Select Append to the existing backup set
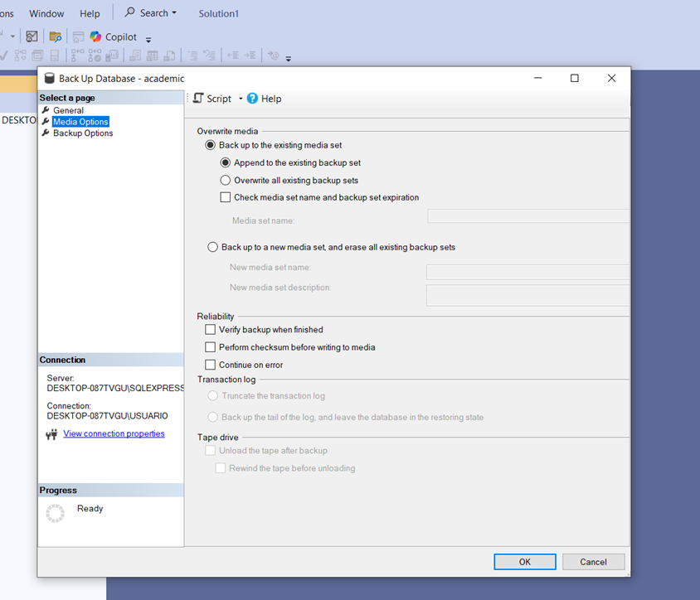The width and height of the screenshot is (700, 600). click(x=226, y=162)
